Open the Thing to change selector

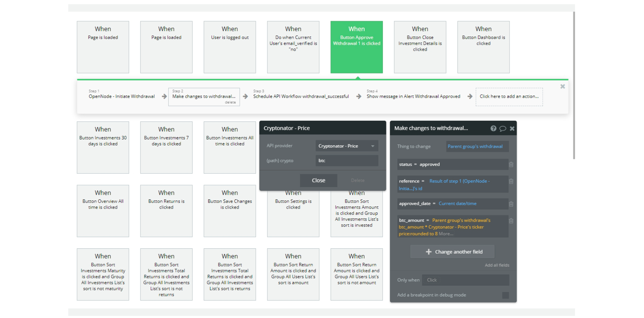point(477,146)
